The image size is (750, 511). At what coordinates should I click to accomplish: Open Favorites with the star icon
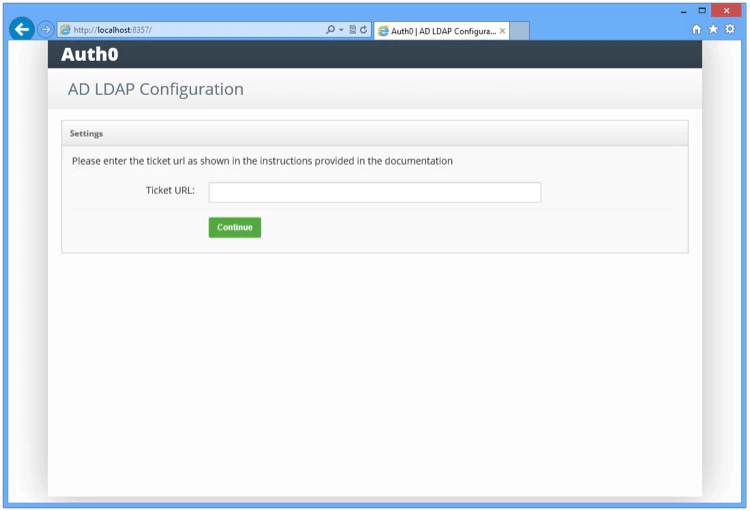(x=713, y=30)
